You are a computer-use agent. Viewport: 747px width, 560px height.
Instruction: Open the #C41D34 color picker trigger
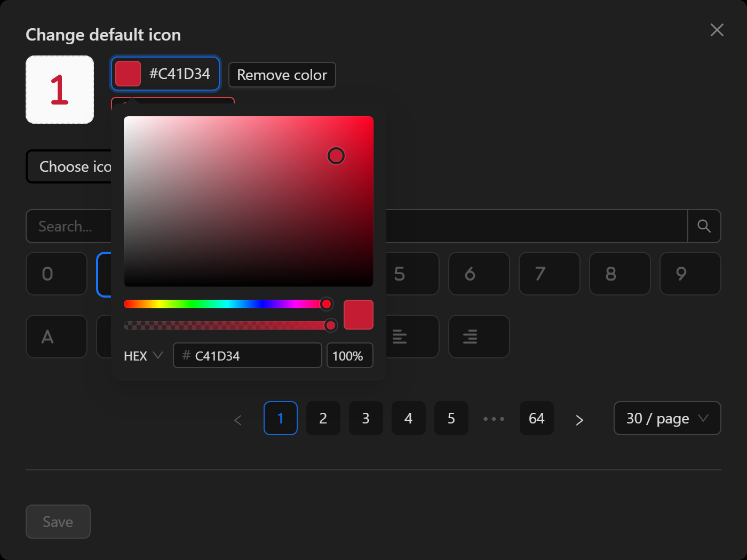(x=165, y=74)
